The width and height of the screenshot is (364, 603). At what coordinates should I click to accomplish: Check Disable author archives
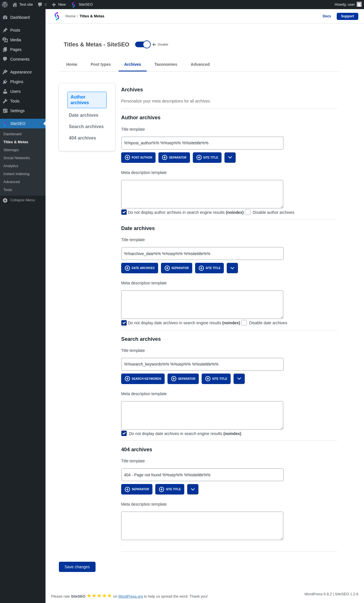pyautogui.click(x=248, y=212)
